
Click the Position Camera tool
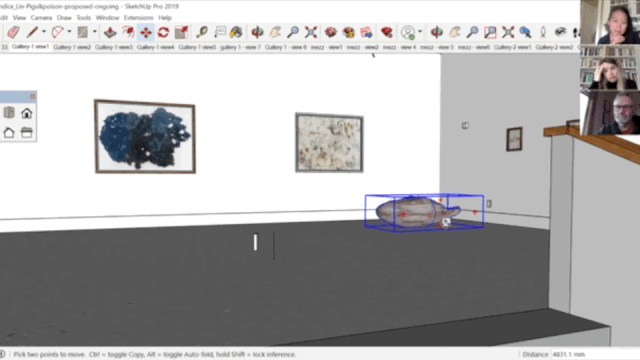click(x=543, y=32)
